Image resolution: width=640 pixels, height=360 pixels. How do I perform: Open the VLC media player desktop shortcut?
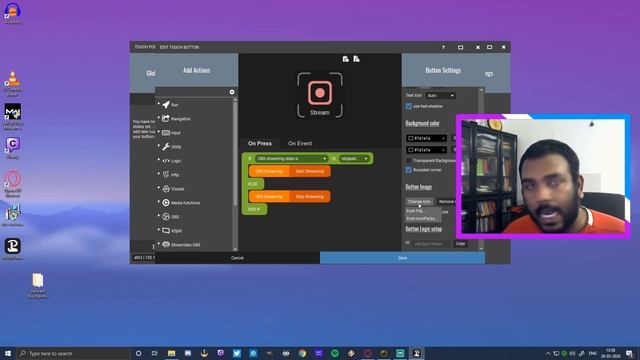[x=13, y=83]
